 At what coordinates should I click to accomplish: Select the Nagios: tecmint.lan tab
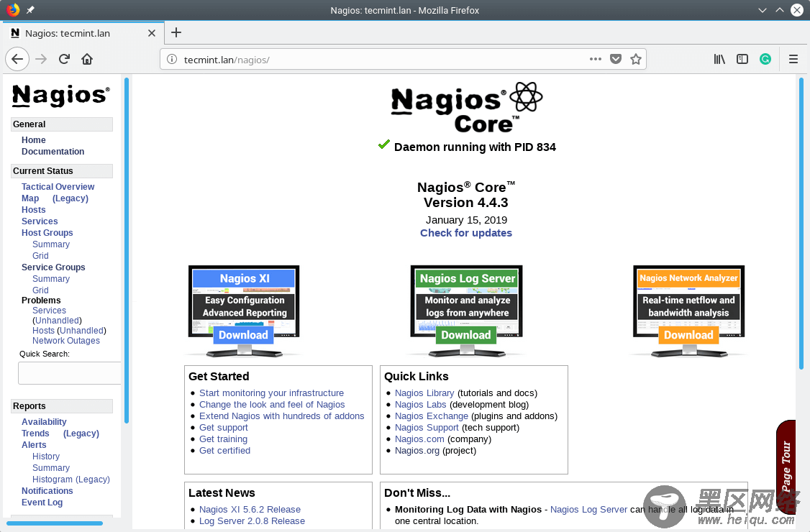click(x=83, y=33)
